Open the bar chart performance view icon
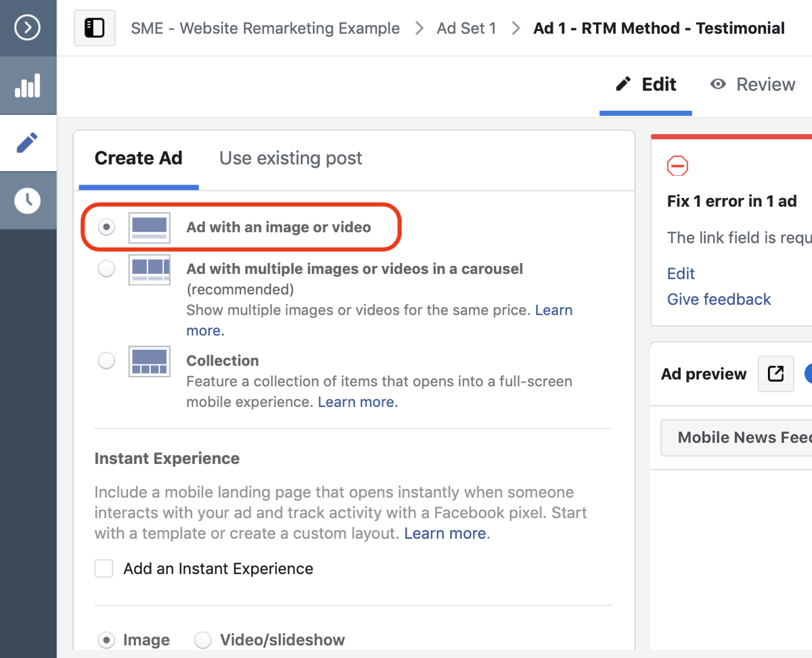 tap(28, 86)
